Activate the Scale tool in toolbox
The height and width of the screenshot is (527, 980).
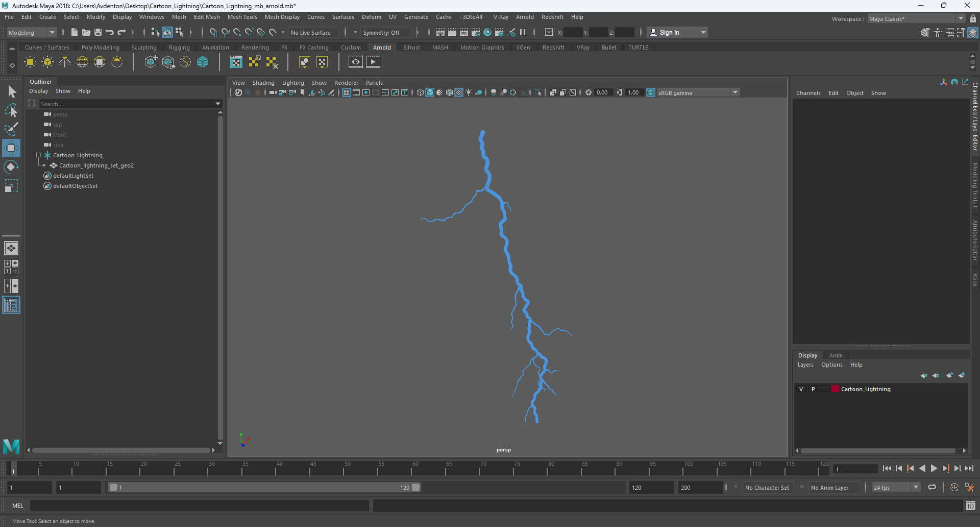[x=11, y=186]
